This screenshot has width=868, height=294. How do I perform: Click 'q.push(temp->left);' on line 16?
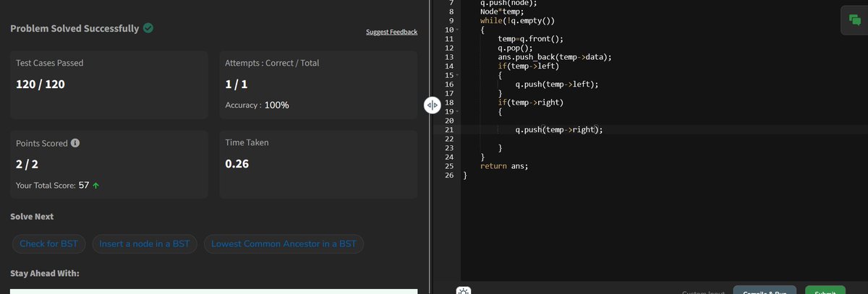pos(556,85)
